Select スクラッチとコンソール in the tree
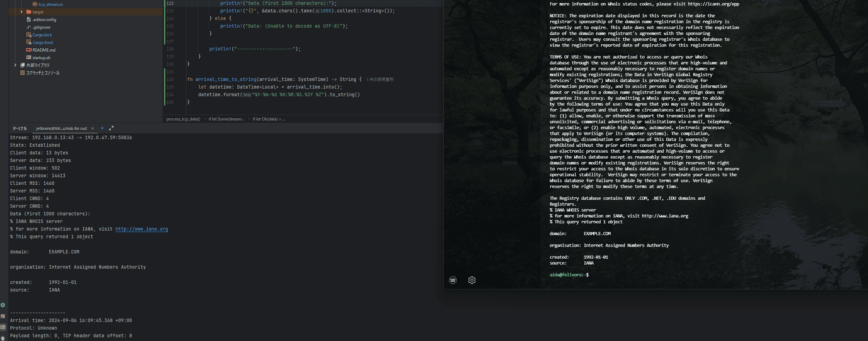Image resolution: width=868 pixels, height=341 pixels. click(42, 73)
